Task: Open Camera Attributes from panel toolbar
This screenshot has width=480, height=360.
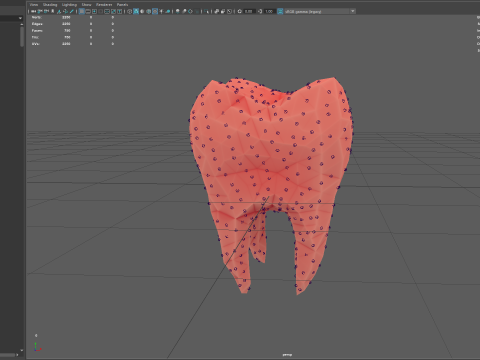Action: click(x=46, y=11)
